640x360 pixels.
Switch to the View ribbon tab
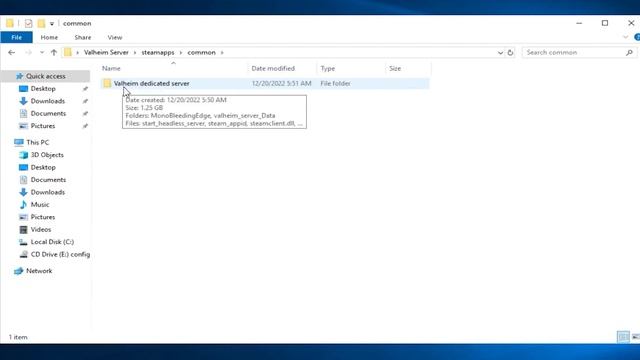(115, 37)
